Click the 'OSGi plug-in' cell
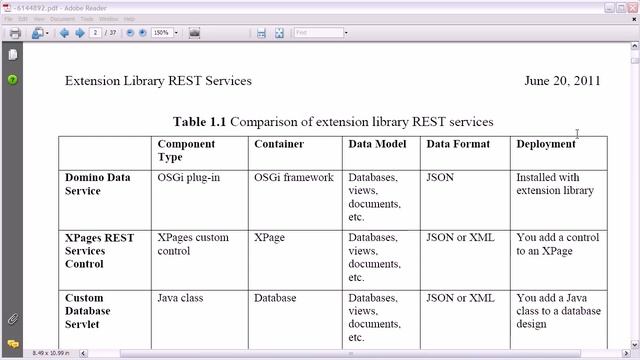This screenshot has height=360, width=640. [x=189, y=178]
